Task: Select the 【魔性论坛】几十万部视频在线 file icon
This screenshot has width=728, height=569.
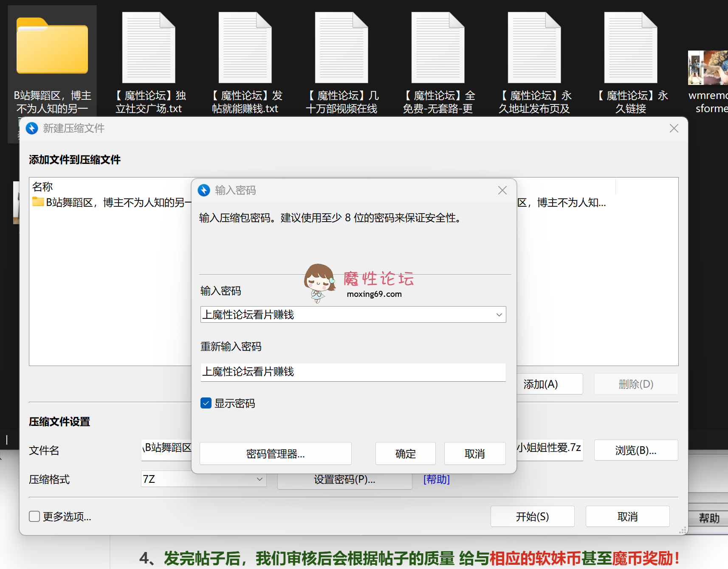Action: point(341,48)
